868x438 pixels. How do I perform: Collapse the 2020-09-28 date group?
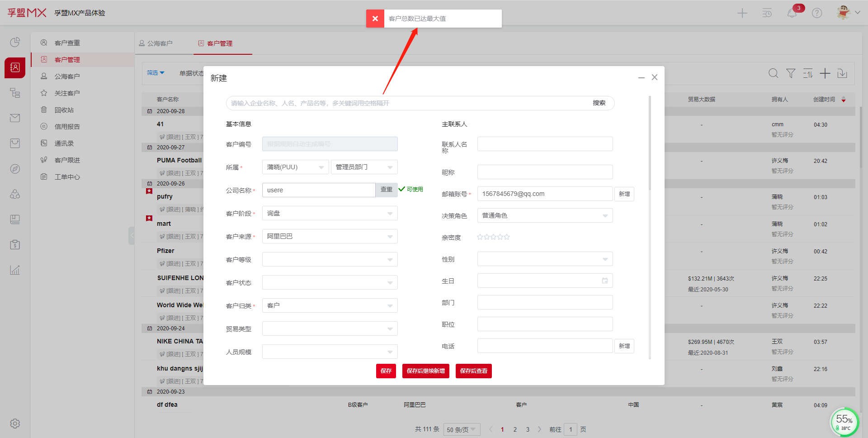click(x=150, y=111)
